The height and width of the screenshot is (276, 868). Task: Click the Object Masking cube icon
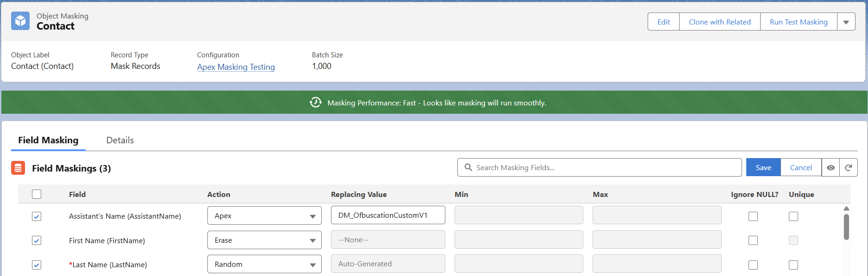tap(20, 21)
